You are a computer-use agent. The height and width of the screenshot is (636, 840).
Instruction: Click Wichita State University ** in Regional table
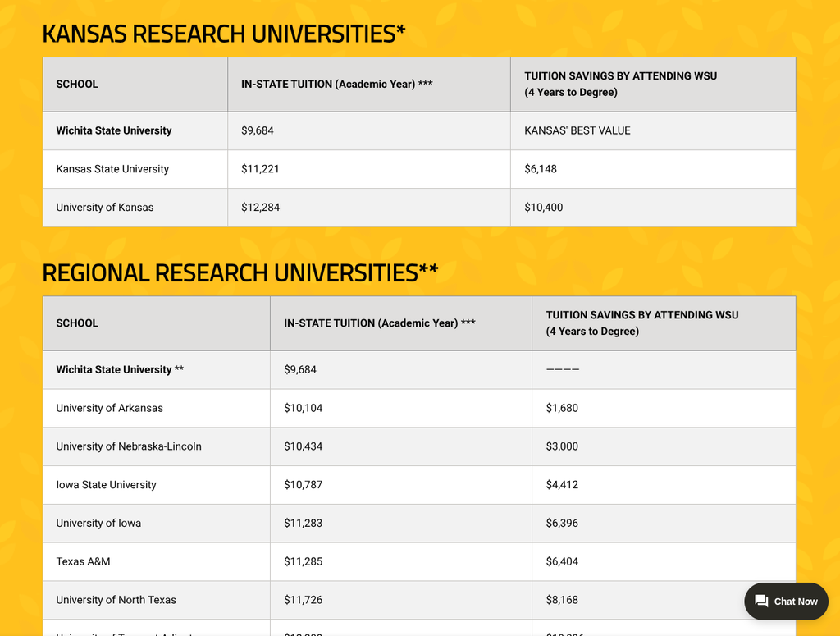[120, 370]
